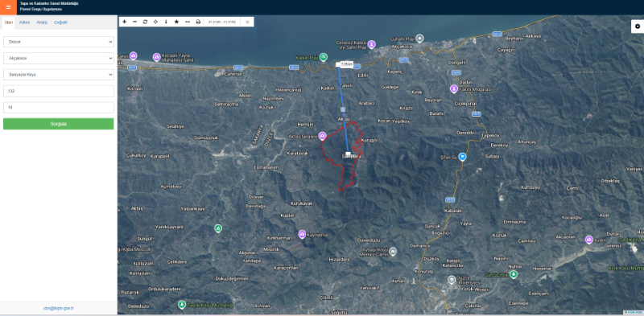Switch to the Adres tab
This screenshot has height=316, width=644.
(x=24, y=23)
